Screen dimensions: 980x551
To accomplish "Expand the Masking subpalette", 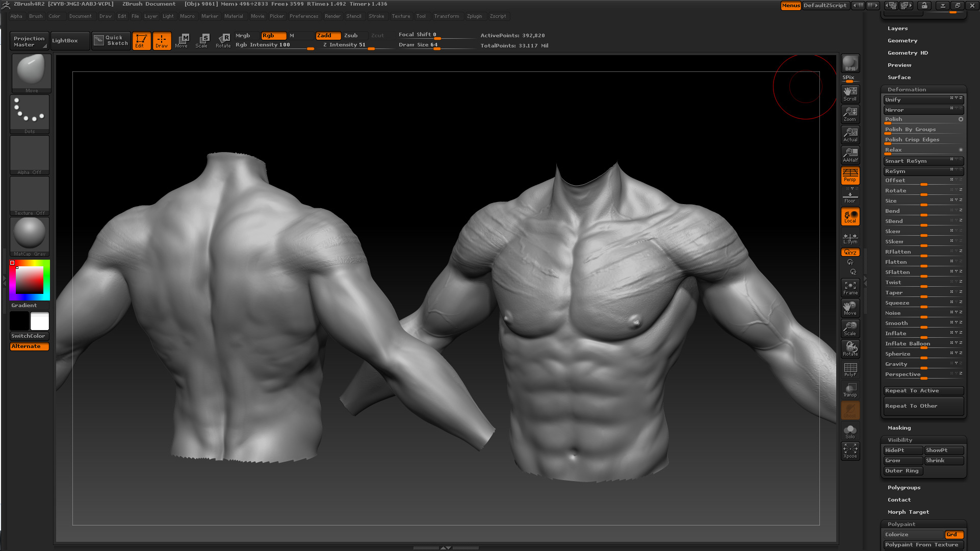I will (899, 428).
